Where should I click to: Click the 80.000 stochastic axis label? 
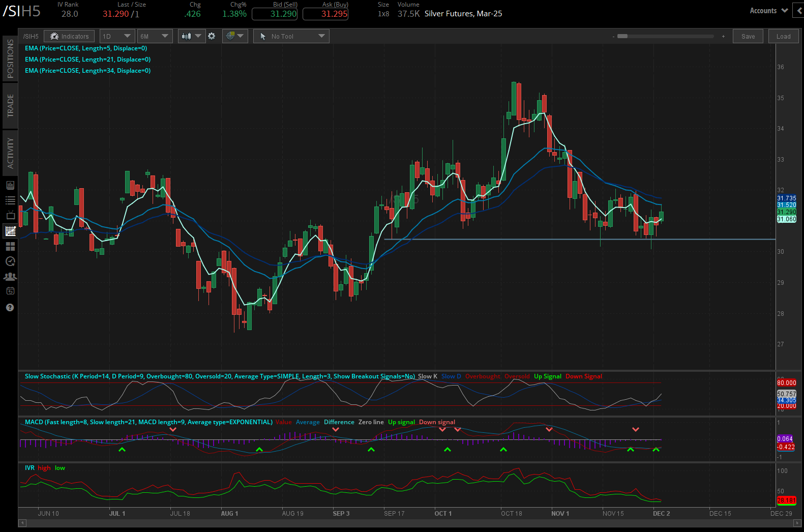click(786, 383)
